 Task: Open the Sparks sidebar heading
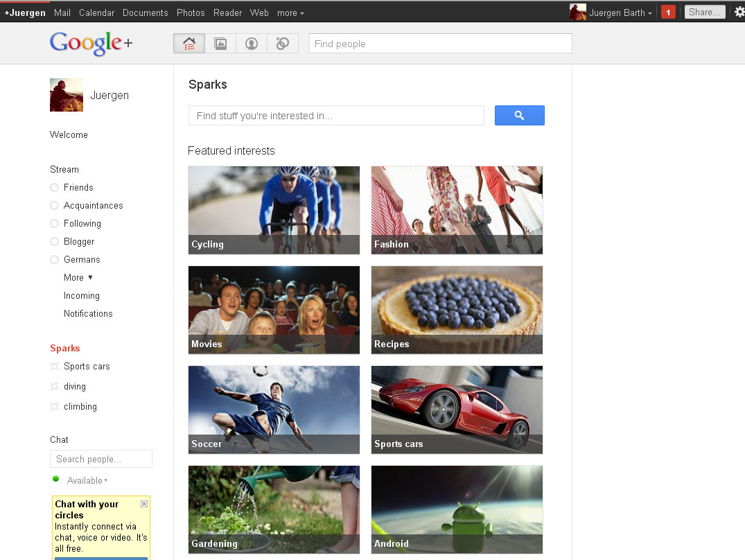(65, 348)
